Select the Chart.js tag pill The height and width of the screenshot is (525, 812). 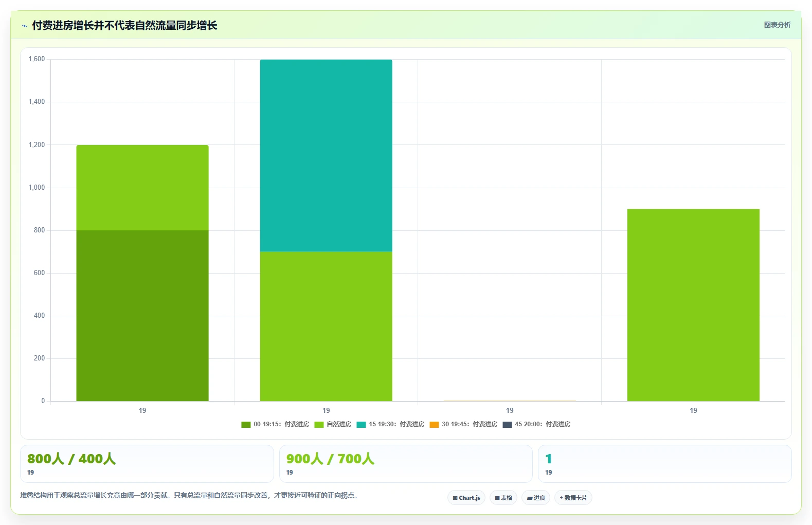click(x=466, y=498)
